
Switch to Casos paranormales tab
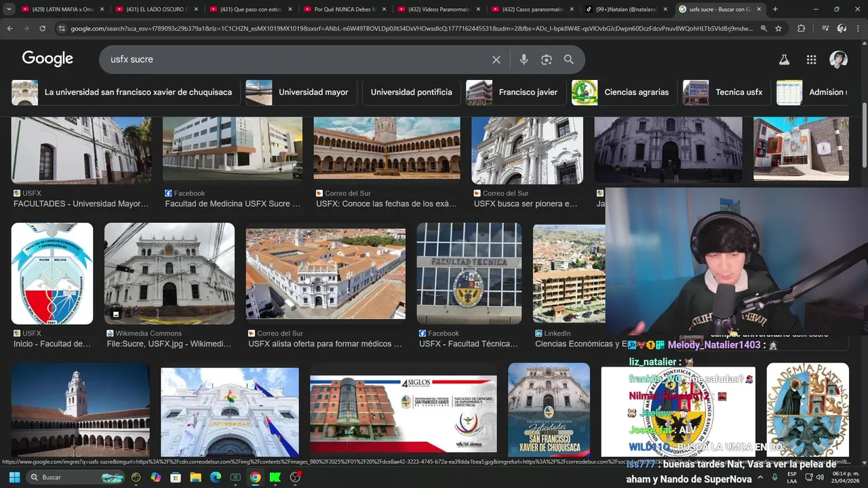[532, 9]
